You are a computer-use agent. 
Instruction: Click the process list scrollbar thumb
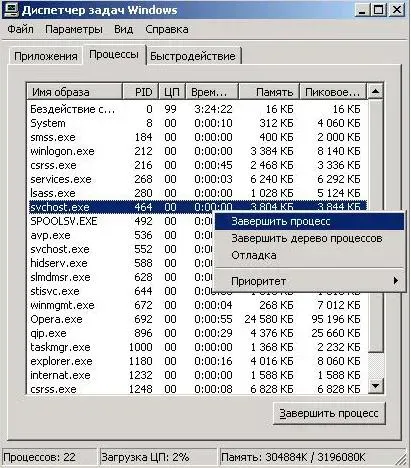coord(375,225)
